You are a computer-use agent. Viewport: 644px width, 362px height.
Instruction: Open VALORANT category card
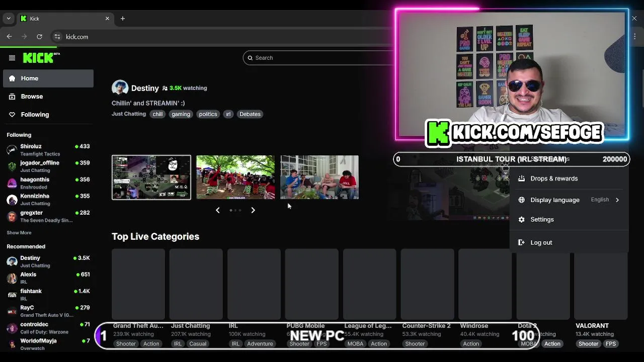601,284
